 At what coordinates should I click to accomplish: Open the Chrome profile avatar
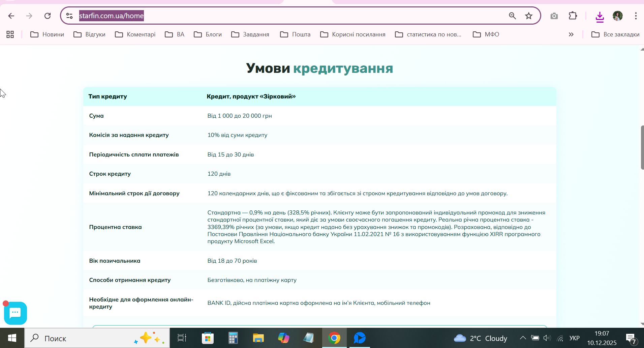pos(618,16)
